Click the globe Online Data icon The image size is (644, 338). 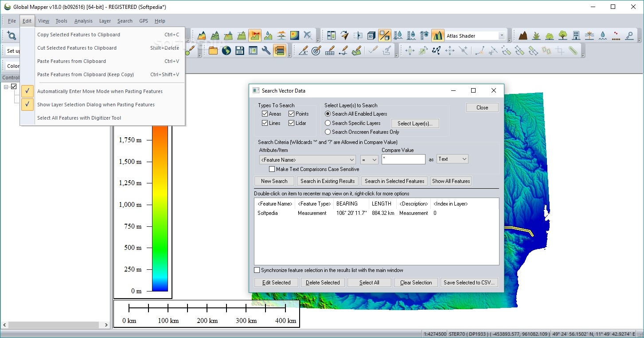tap(226, 51)
